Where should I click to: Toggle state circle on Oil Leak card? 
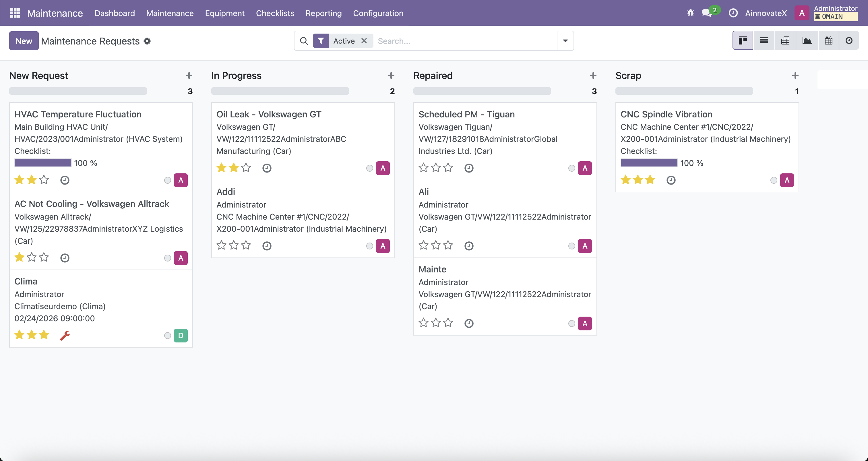pos(370,168)
